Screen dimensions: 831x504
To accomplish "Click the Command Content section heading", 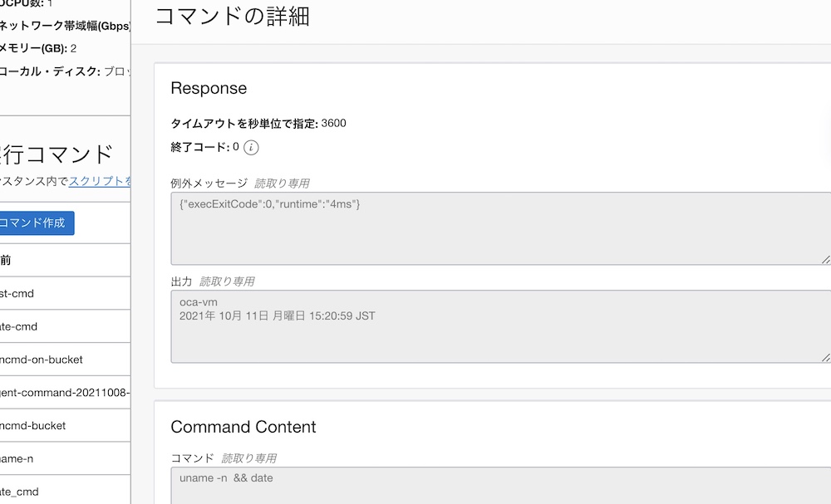I will pyautogui.click(x=243, y=427).
